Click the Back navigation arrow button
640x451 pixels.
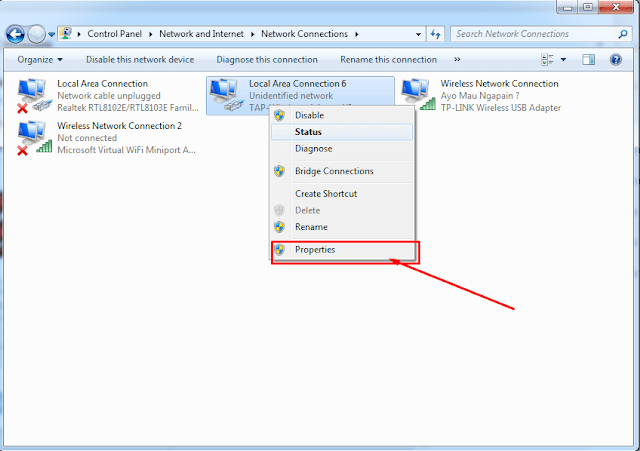[17, 33]
